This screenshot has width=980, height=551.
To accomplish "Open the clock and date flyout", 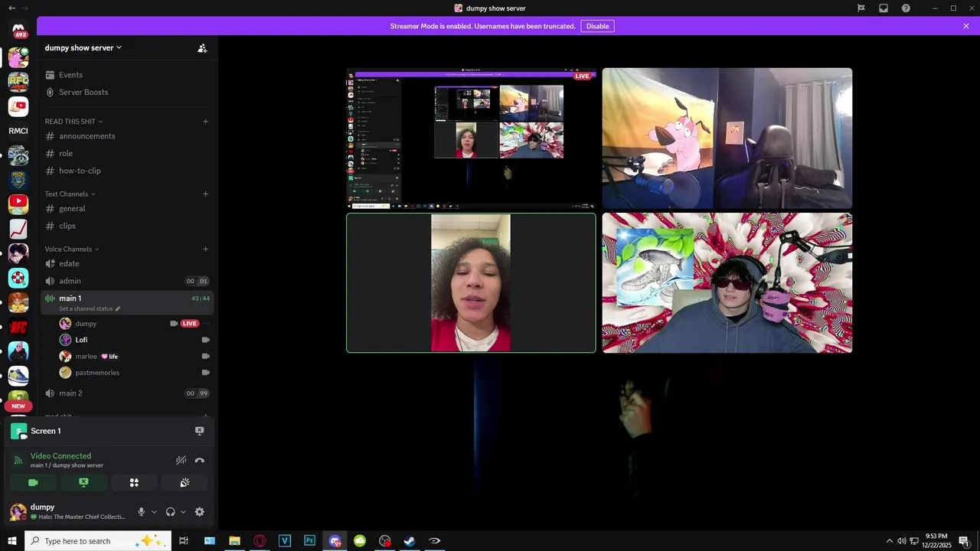I will pos(936,540).
